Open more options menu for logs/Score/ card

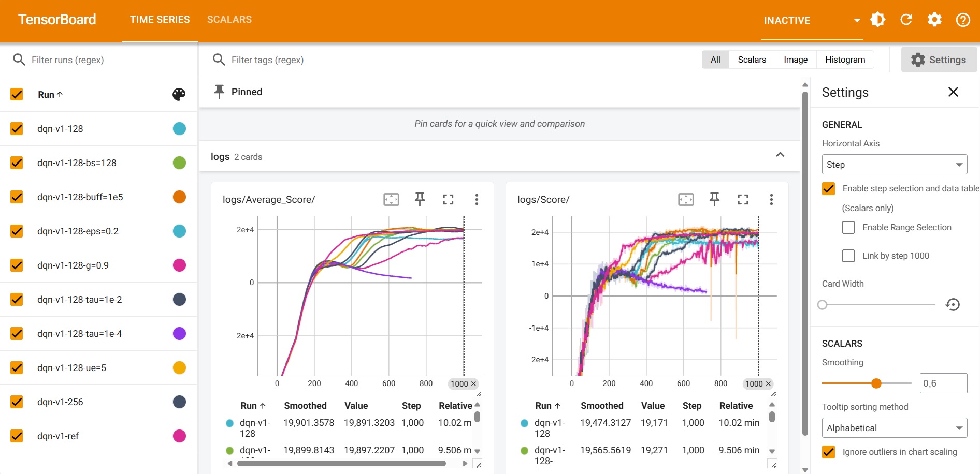[771, 199]
